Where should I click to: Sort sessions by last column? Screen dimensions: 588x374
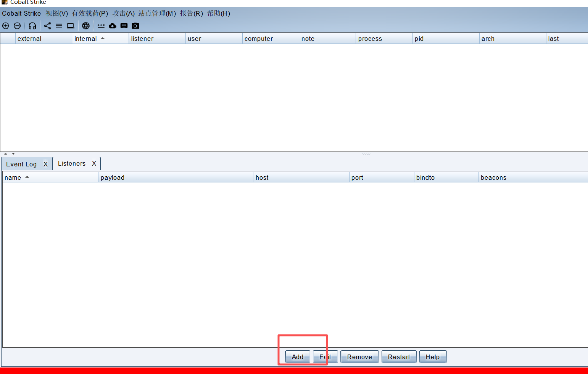567,39
